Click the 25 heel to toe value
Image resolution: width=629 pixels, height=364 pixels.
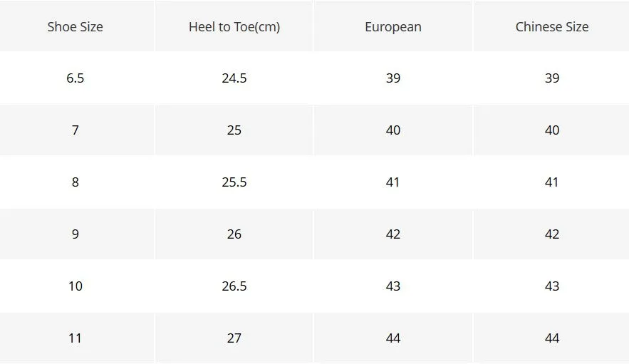234,130
